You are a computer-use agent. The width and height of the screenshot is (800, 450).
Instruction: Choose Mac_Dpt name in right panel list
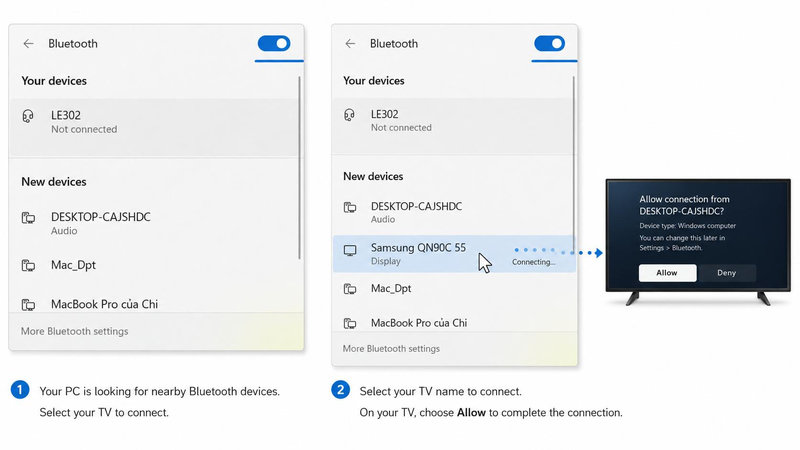click(391, 289)
